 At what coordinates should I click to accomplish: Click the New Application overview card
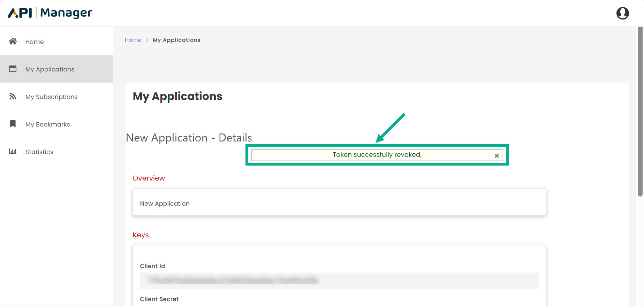(x=339, y=202)
